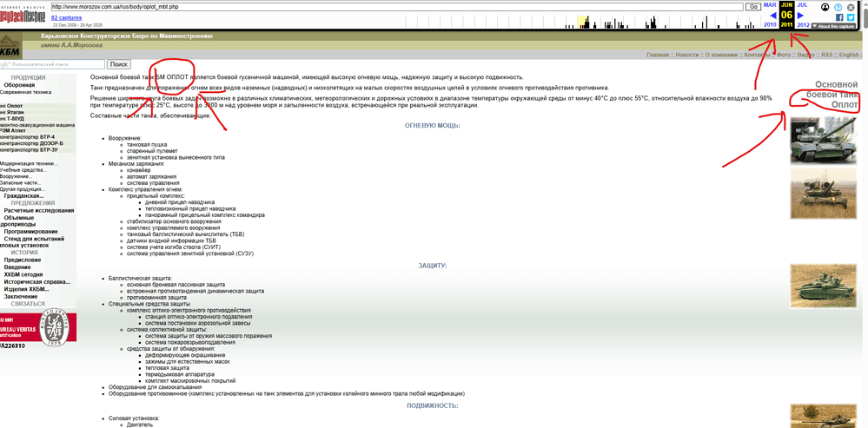The image size is (868, 428).
Task: Expand Запасные части... sidebar item
Action: pyautogui.click(x=21, y=182)
